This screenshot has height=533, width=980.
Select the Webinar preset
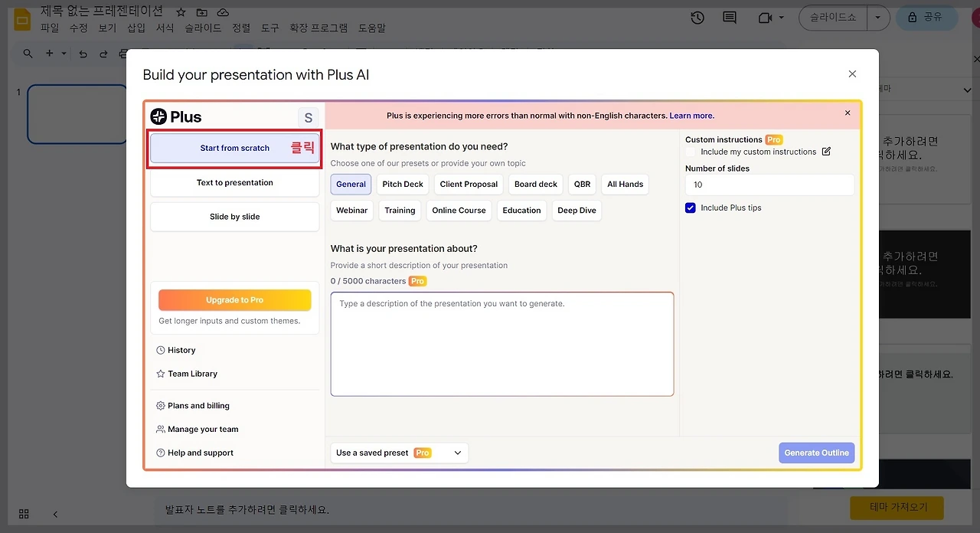click(x=352, y=211)
